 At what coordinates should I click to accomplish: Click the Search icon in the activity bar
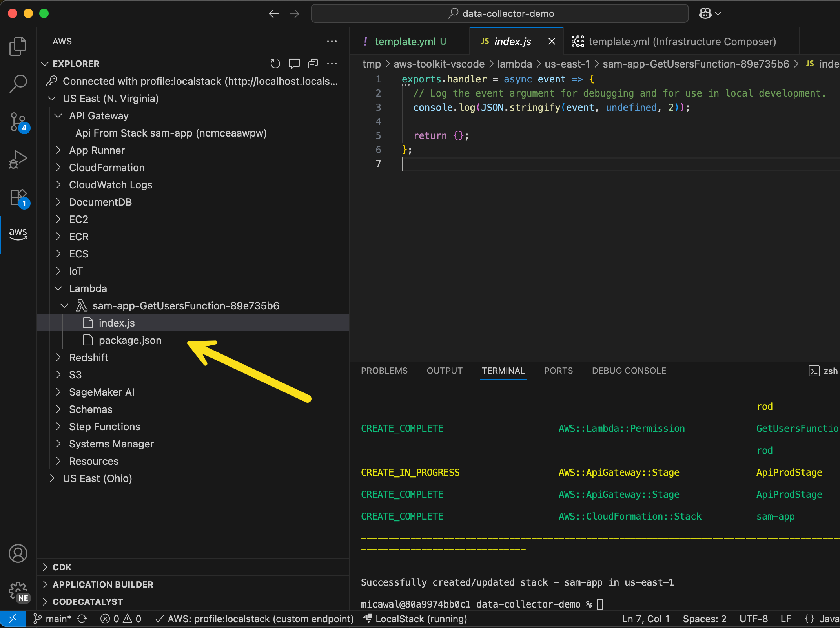click(x=18, y=83)
